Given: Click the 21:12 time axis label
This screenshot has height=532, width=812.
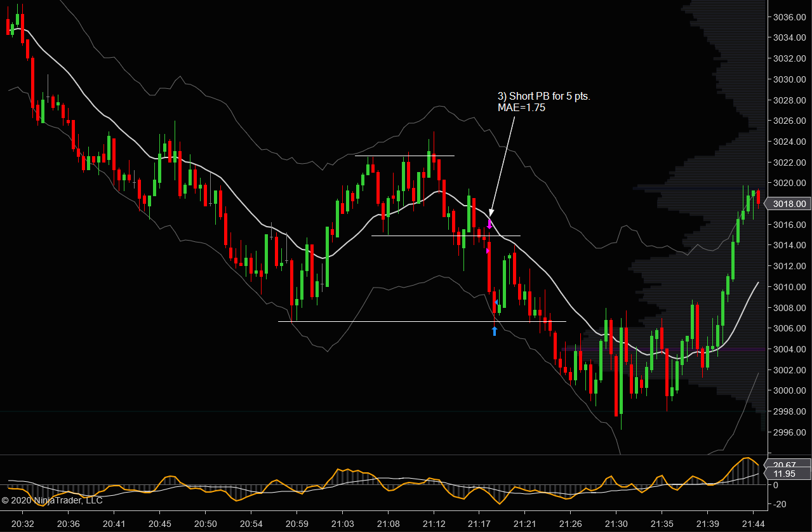Looking at the screenshot, I should point(433,524).
